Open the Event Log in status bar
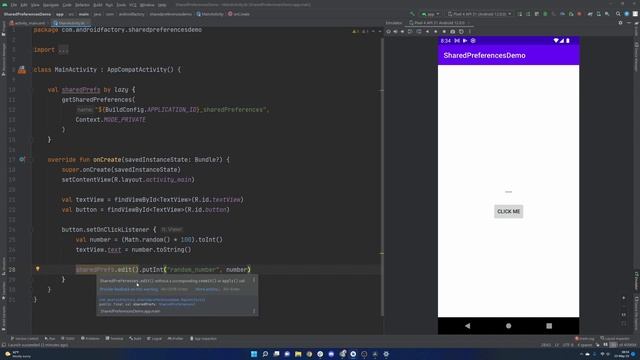 [x=584, y=339]
